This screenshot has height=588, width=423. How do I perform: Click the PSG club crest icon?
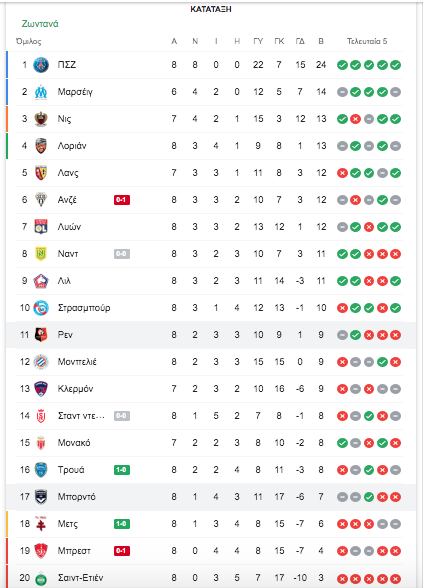(x=41, y=65)
